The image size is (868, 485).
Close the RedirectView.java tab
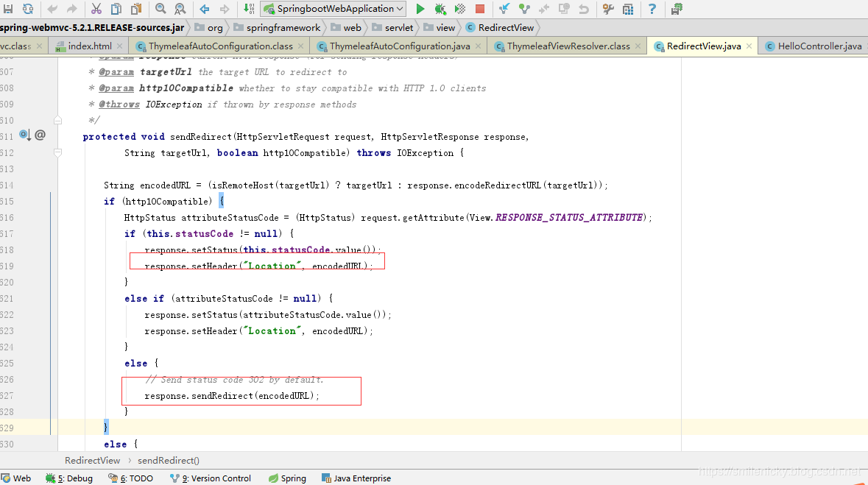pyautogui.click(x=749, y=46)
